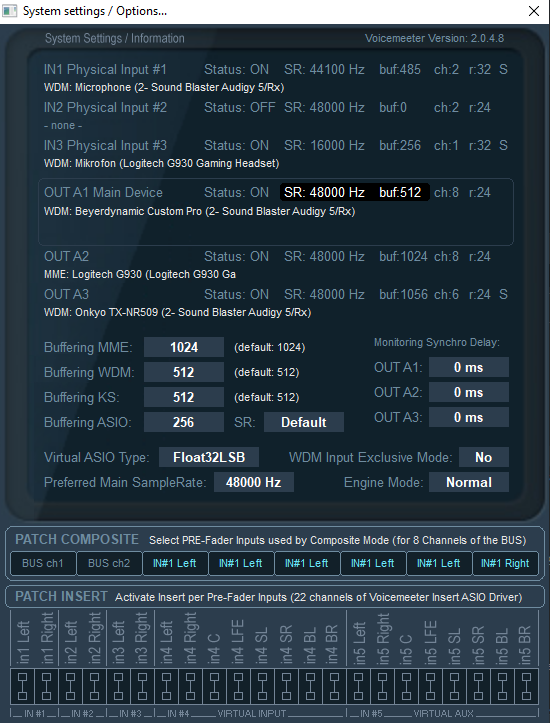Activate insert on in5 LFE channel
The height and width of the screenshot is (723, 550).
[x=430, y=687]
